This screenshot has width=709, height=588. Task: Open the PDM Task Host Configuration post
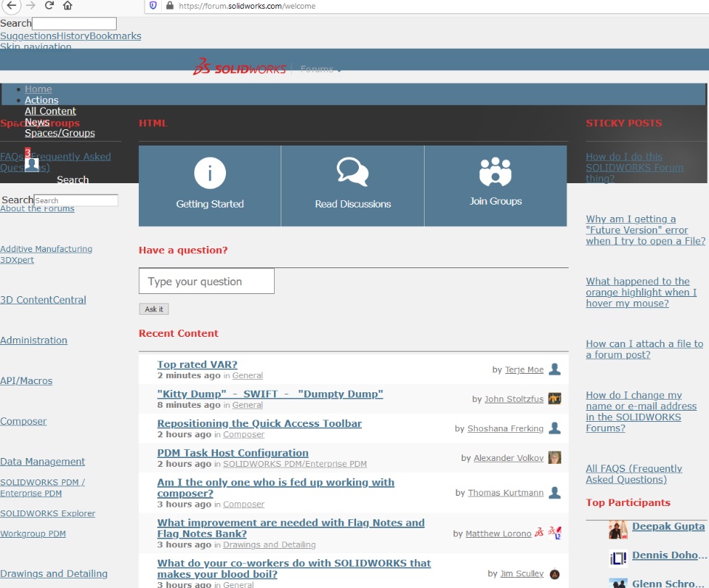pos(233,453)
